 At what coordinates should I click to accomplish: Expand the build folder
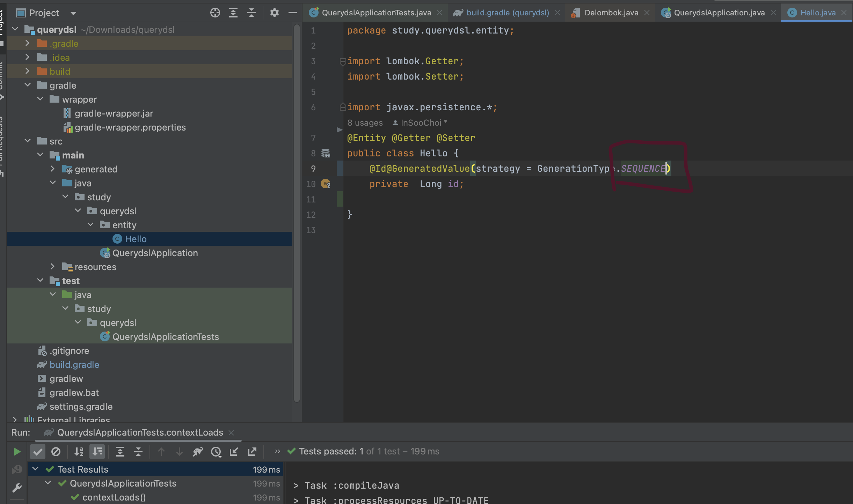coord(27,71)
